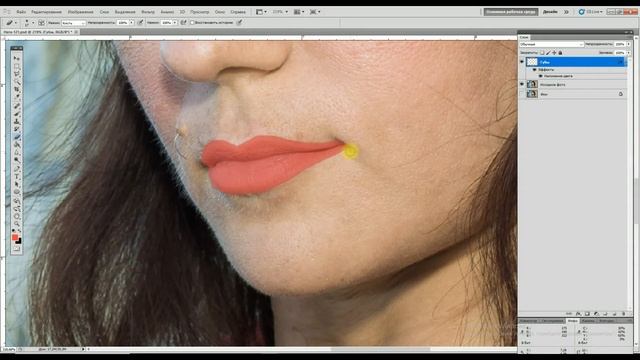Viewport: 640px width, 360px height.
Task: Hide the Наложение цвета effect eye
Action: (540, 76)
